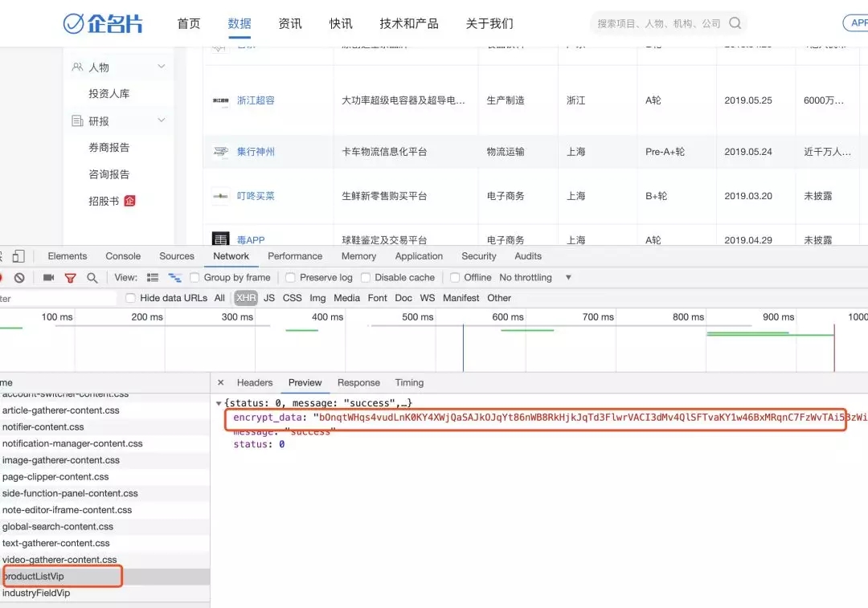The image size is (868, 608).
Task: Open the Console tab
Action: 123,256
